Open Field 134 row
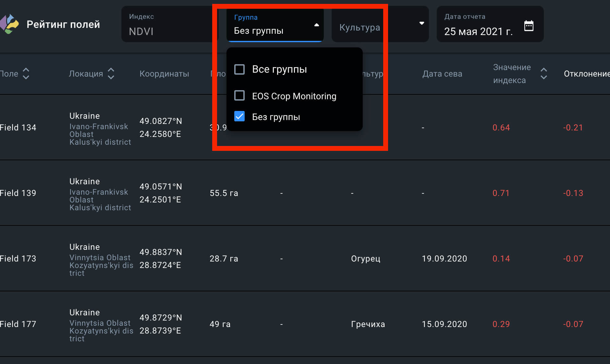610x364 pixels. [18, 127]
